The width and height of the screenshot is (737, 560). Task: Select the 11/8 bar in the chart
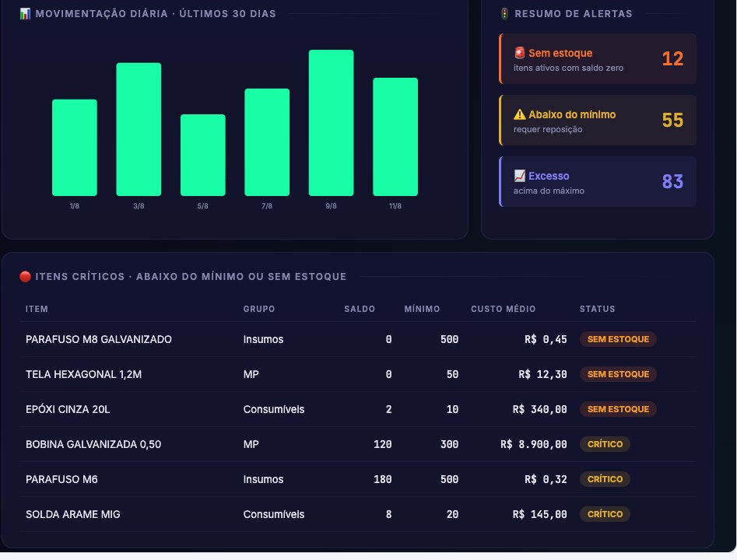click(x=395, y=137)
